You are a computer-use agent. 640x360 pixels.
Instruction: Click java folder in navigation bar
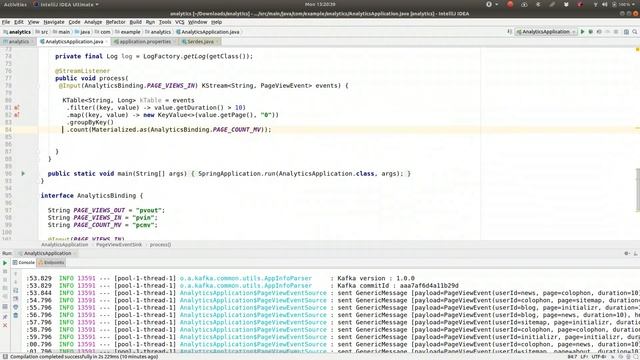[82, 32]
